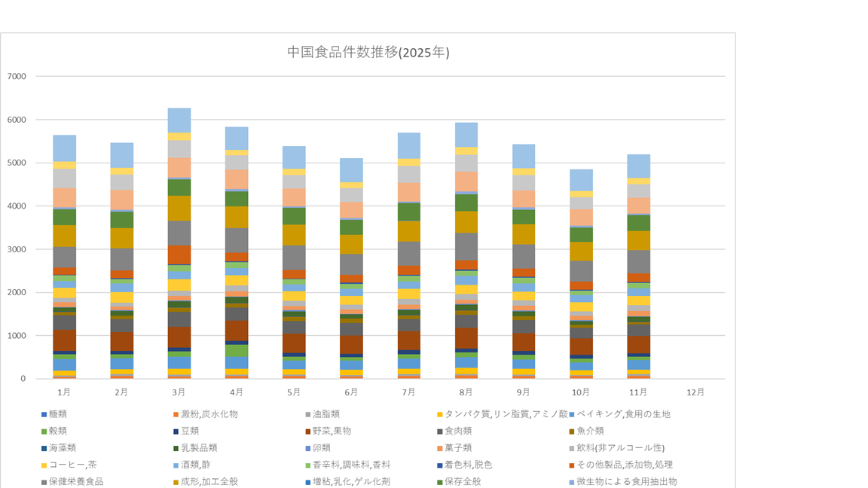Select the 乳製品類 legend item
Viewport: 868px width, 488px height.
point(197,448)
